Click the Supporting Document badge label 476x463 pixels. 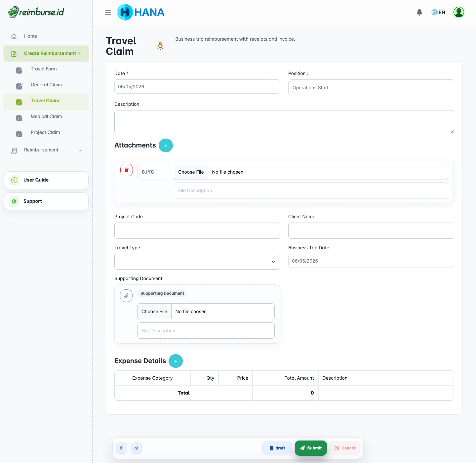pyautogui.click(x=162, y=293)
